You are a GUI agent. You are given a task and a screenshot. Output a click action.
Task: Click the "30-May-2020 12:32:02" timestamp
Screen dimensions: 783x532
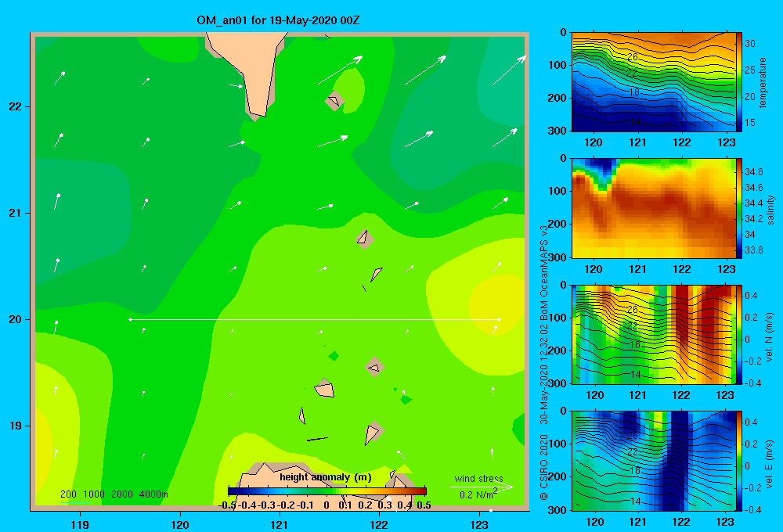pyautogui.click(x=544, y=376)
